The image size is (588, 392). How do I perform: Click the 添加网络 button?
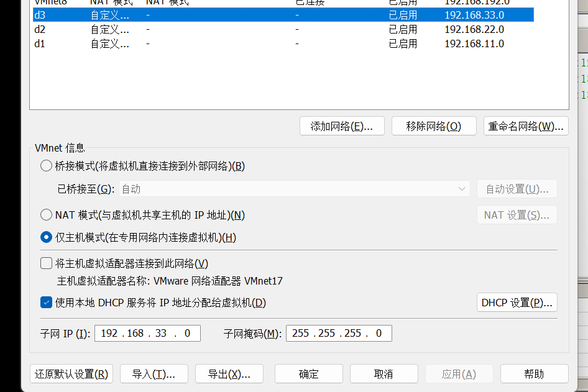coord(342,126)
